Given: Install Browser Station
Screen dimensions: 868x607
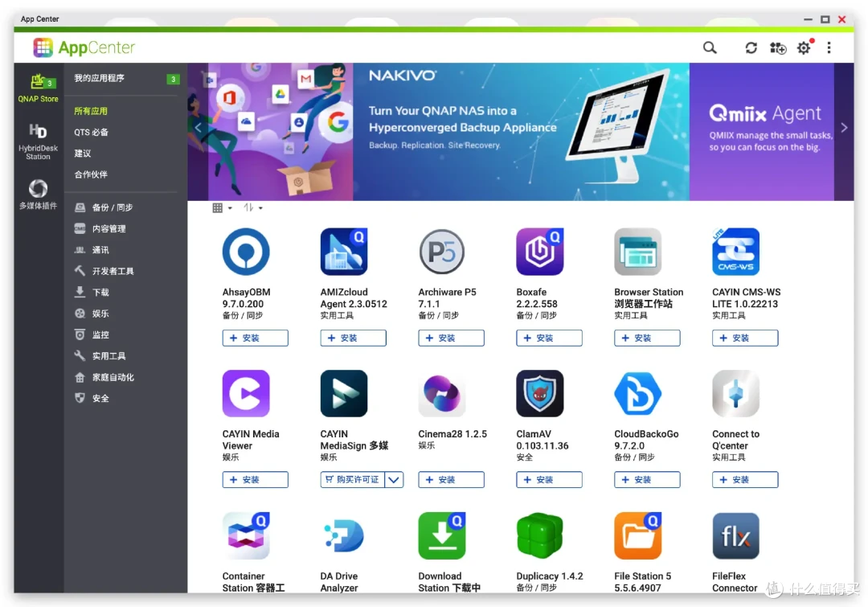Looking at the screenshot, I should click(647, 338).
